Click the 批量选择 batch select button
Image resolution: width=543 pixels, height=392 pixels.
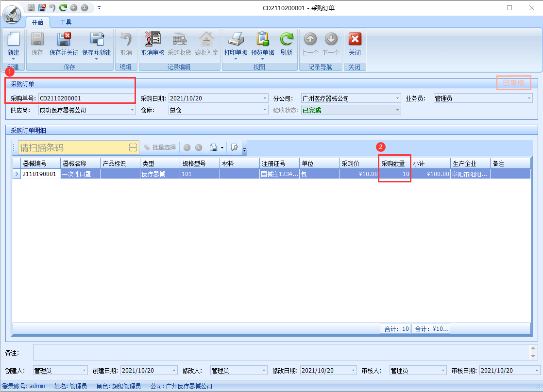(x=160, y=147)
